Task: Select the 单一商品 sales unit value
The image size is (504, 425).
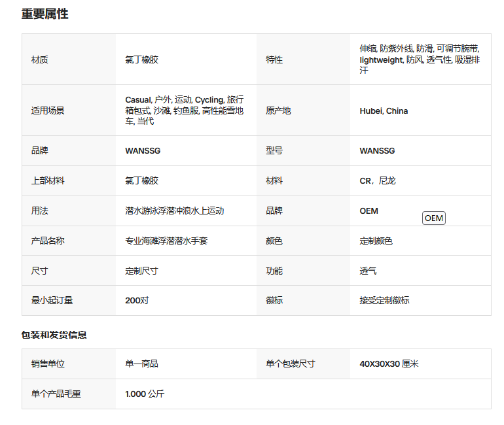Action: click(x=142, y=364)
